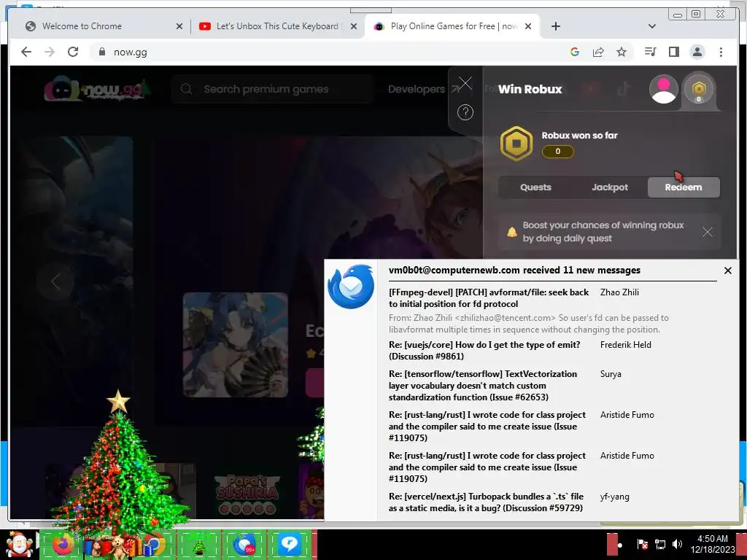Open the Santa start button
Image resolution: width=747 pixels, height=560 pixels.
[19, 545]
